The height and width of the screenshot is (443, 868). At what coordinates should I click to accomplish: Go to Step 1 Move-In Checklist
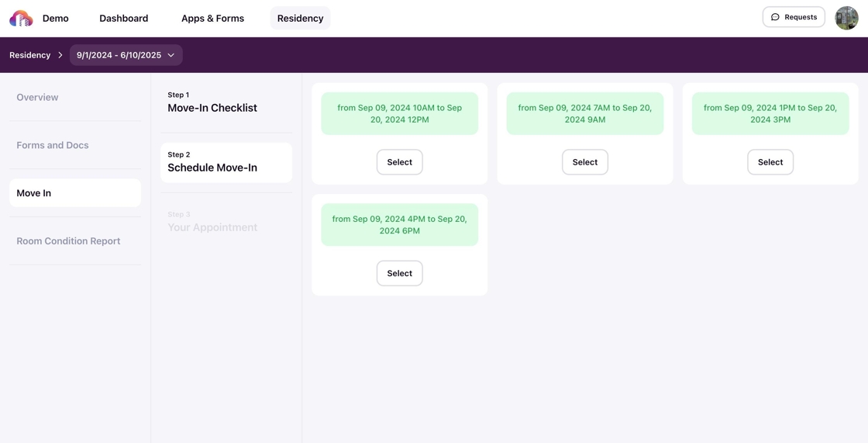click(x=212, y=102)
